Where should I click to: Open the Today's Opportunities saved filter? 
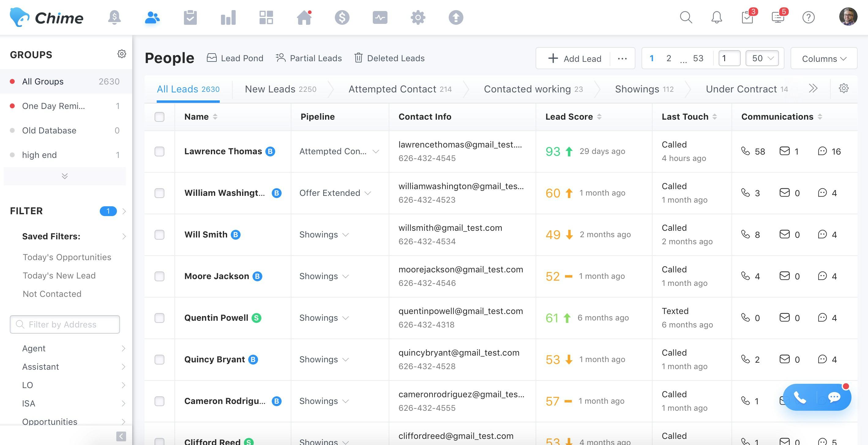[67, 257]
